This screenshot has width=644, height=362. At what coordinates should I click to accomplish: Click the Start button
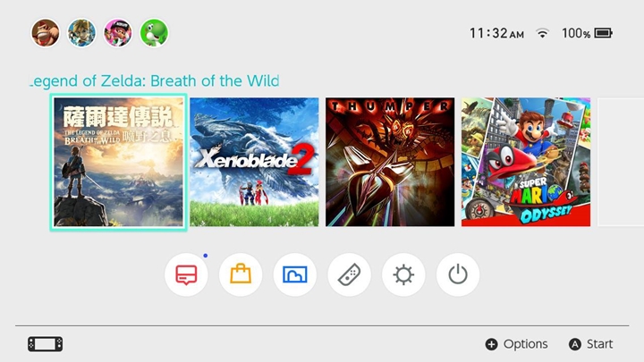point(590,344)
